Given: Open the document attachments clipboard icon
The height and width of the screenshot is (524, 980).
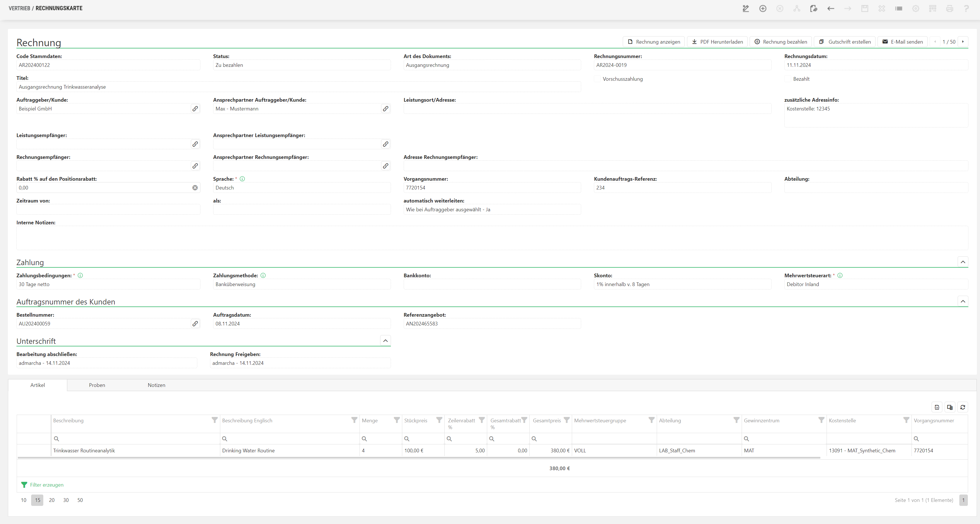Looking at the screenshot, I should [x=814, y=8].
